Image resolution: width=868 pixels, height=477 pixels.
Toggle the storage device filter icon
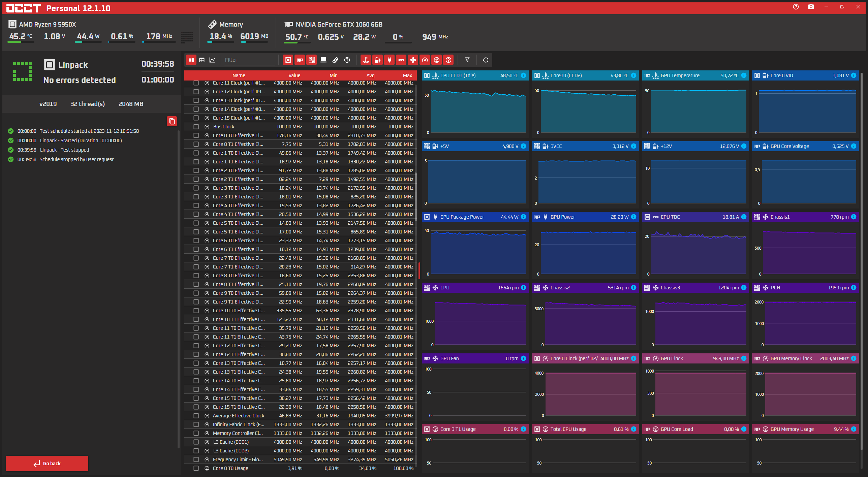(x=323, y=60)
